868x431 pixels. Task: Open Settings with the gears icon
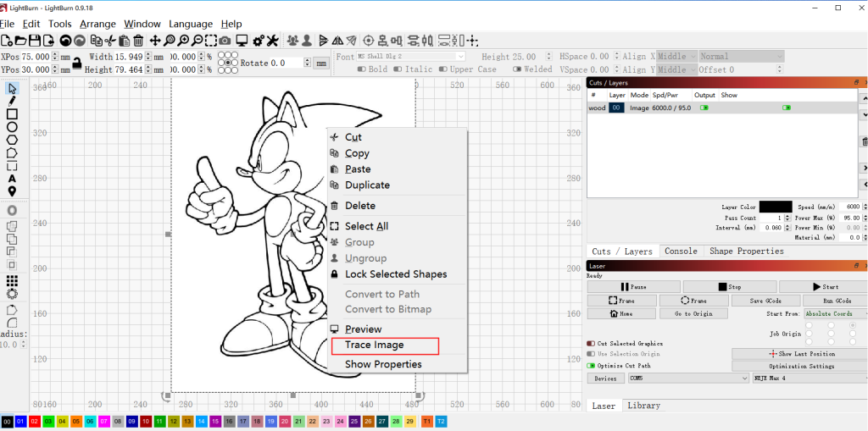click(259, 41)
